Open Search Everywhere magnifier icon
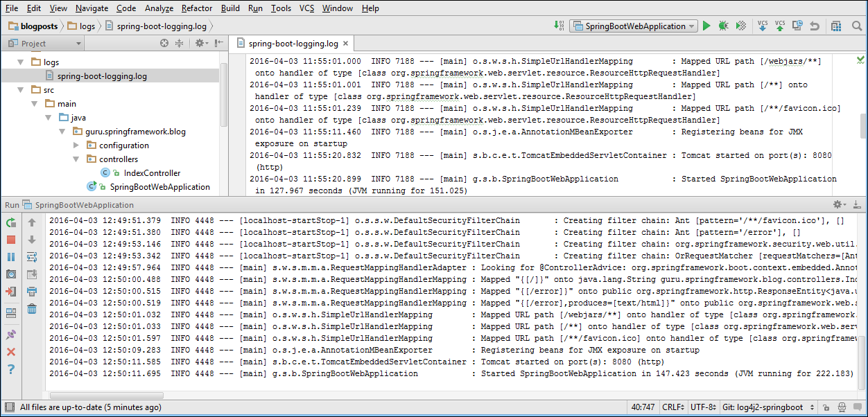Screen dimensions: 868x417 click(x=857, y=26)
